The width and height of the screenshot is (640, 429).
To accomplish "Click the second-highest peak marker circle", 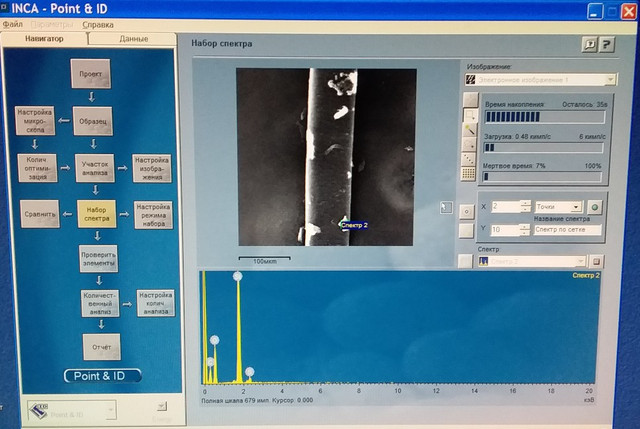I will coord(215,340).
